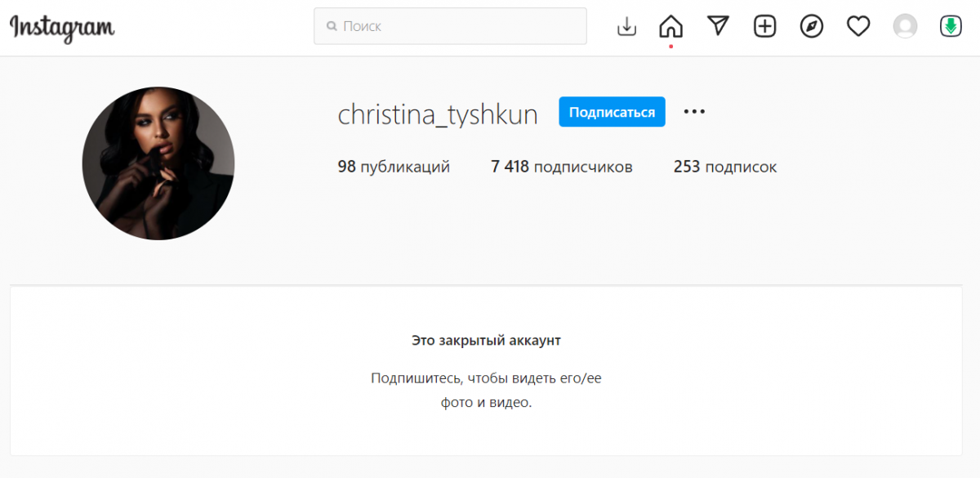Open your profile avatar menu
This screenshot has height=478, width=980.
click(x=905, y=26)
